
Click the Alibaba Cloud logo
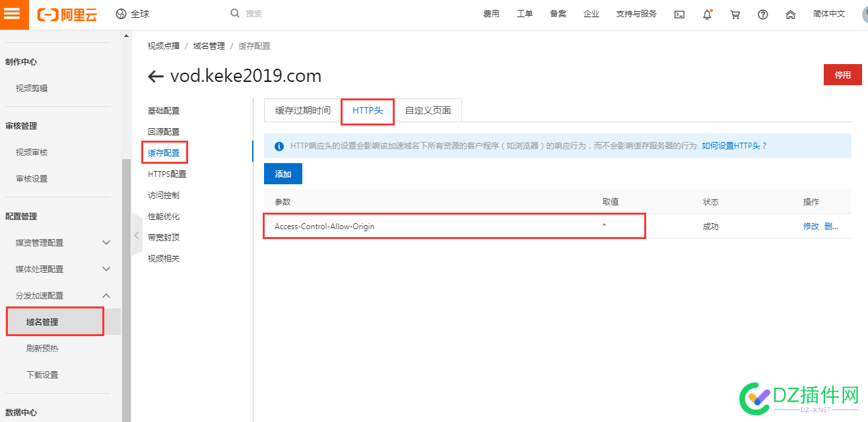pyautogui.click(x=67, y=14)
